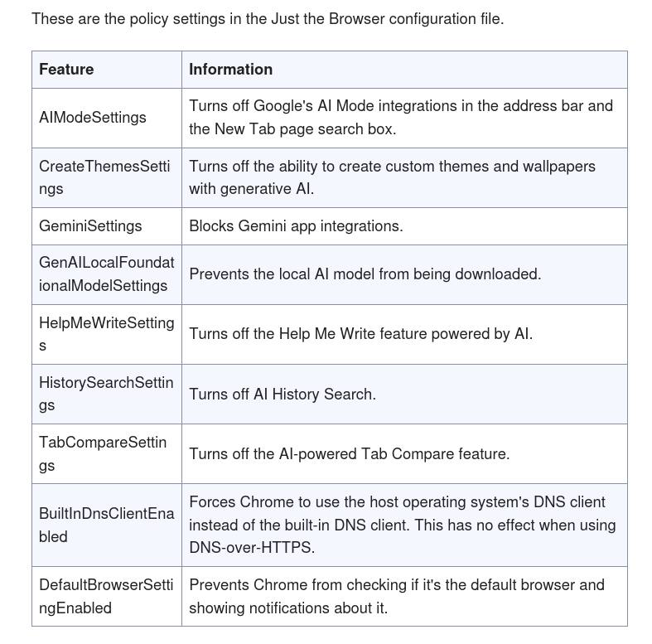
Task: Click the intro sentence about policy settings
Action: [268, 18]
